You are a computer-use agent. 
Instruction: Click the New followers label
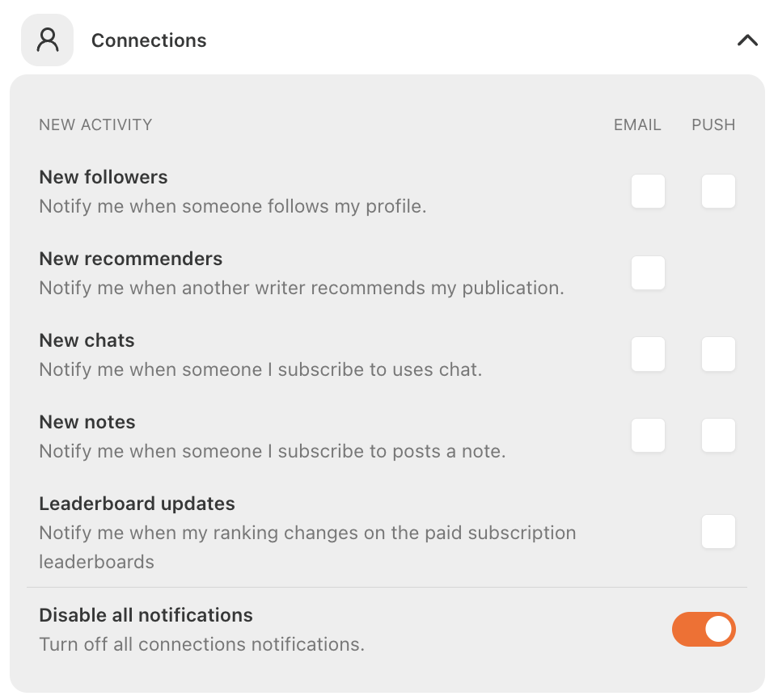(x=104, y=177)
